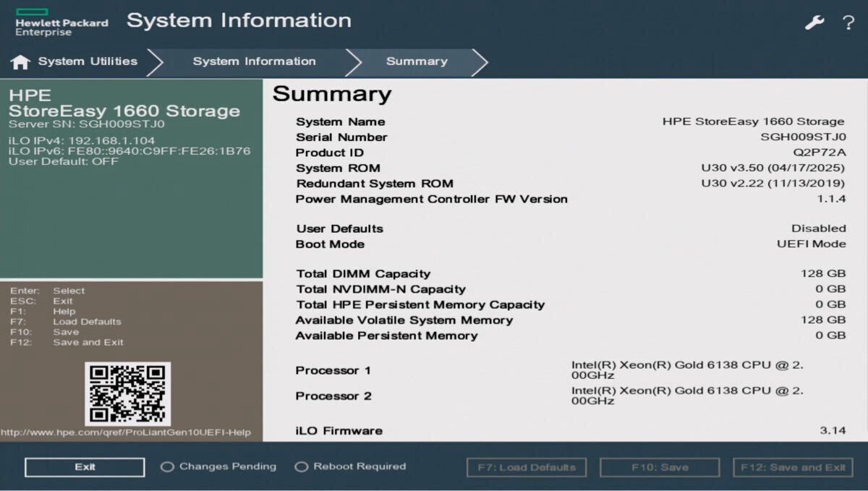Click the Total DIMM Capacity label

(x=363, y=274)
